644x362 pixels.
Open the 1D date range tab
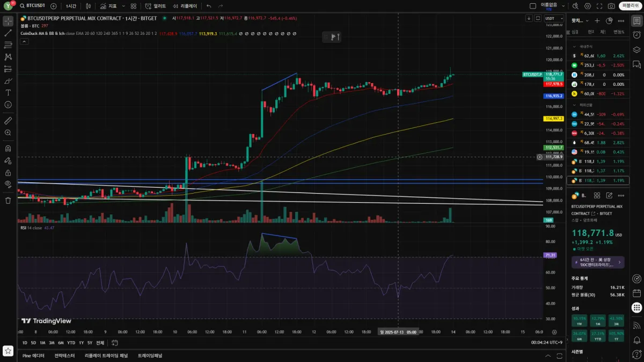25,343
